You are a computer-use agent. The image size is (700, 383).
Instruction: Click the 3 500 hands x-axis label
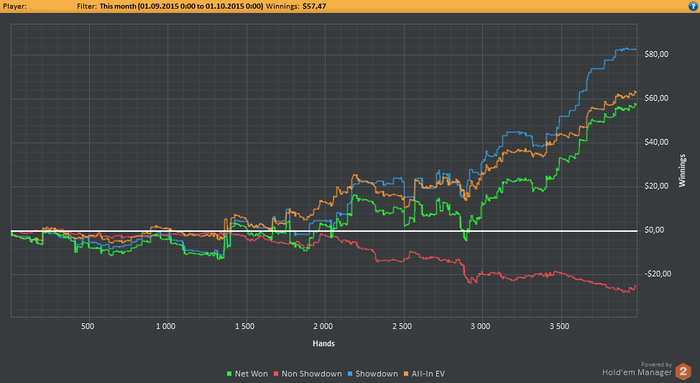(560, 326)
